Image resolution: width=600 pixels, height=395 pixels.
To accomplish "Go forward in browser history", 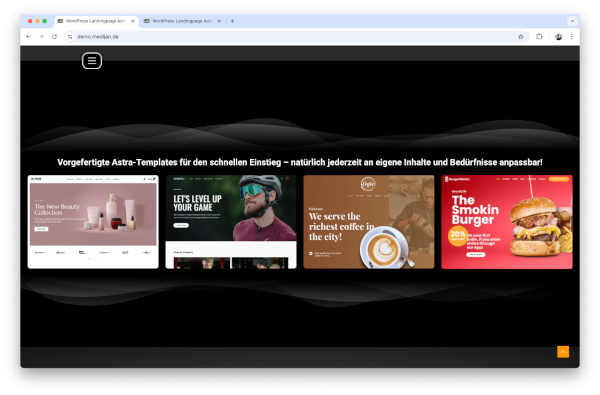I will point(41,37).
